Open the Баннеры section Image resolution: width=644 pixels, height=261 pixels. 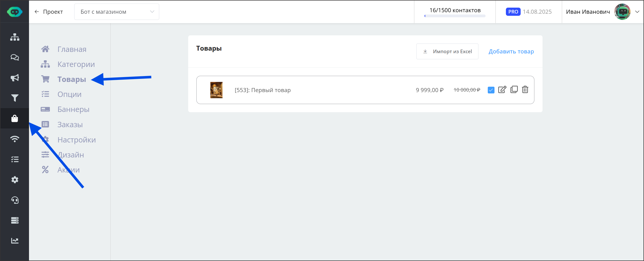(73, 109)
